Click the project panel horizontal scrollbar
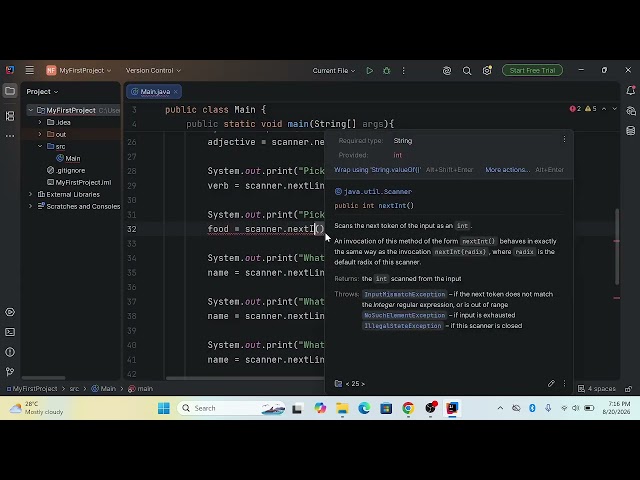Screen dimensions: 640x480 pos(43,378)
